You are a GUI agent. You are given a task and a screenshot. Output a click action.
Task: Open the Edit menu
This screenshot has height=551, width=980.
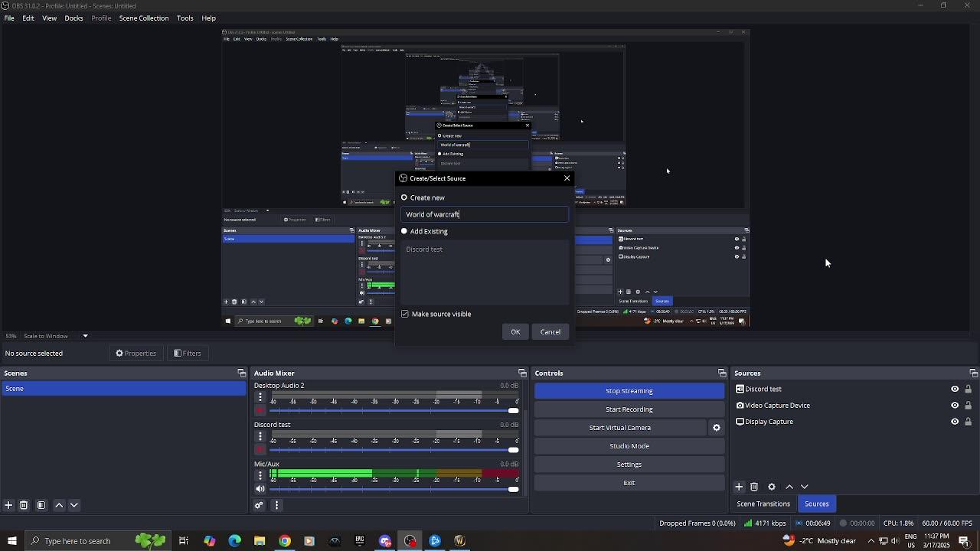(28, 18)
